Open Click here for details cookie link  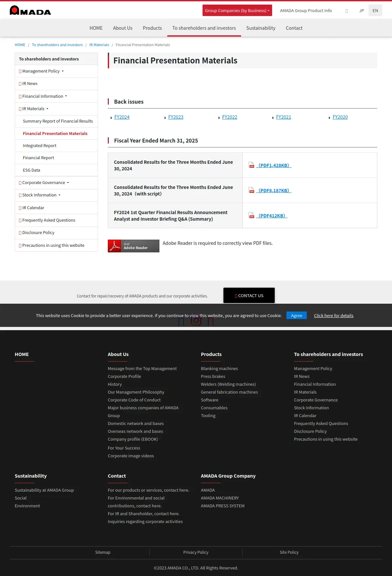pyautogui.click(x=334, y=315)
